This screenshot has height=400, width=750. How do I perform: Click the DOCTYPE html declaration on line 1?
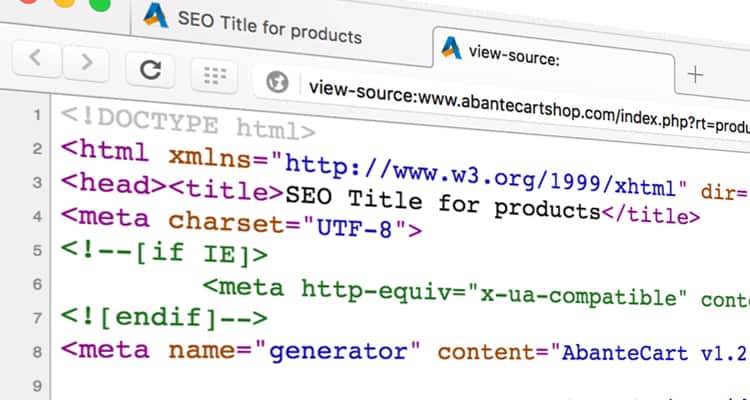188,125
